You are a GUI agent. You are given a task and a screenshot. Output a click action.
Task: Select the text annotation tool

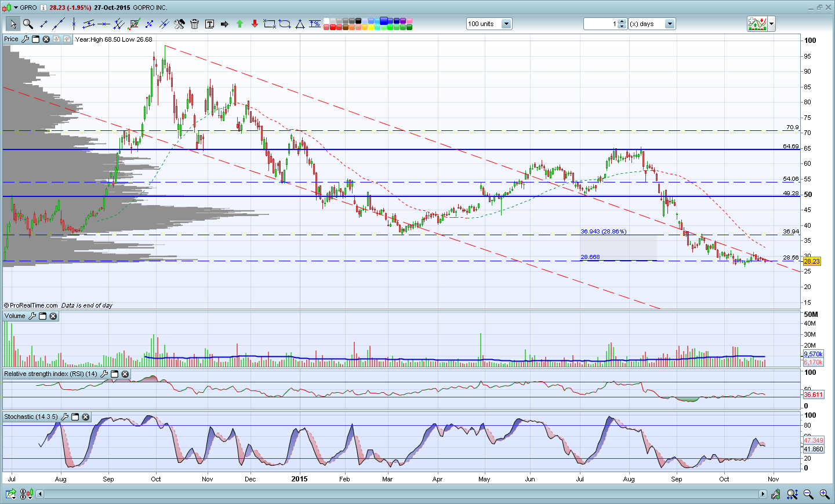pos(209,24)
